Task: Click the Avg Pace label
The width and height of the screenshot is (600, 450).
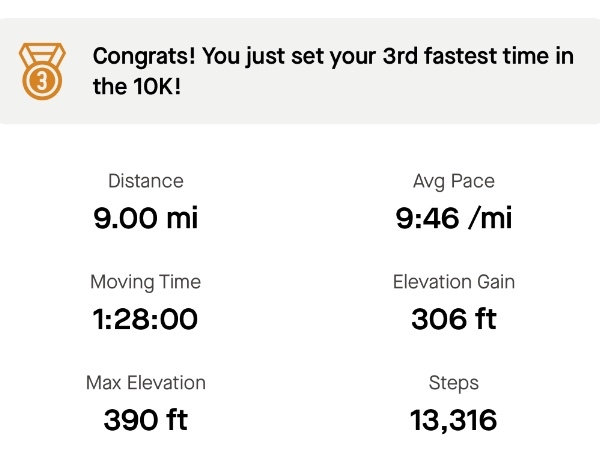Action: coord(454,181)
